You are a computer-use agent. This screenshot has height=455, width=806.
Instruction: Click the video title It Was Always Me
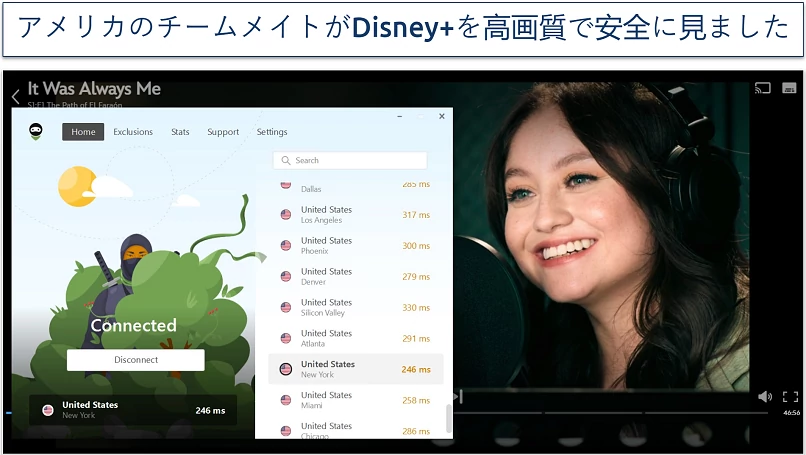(x=94, y=88)
